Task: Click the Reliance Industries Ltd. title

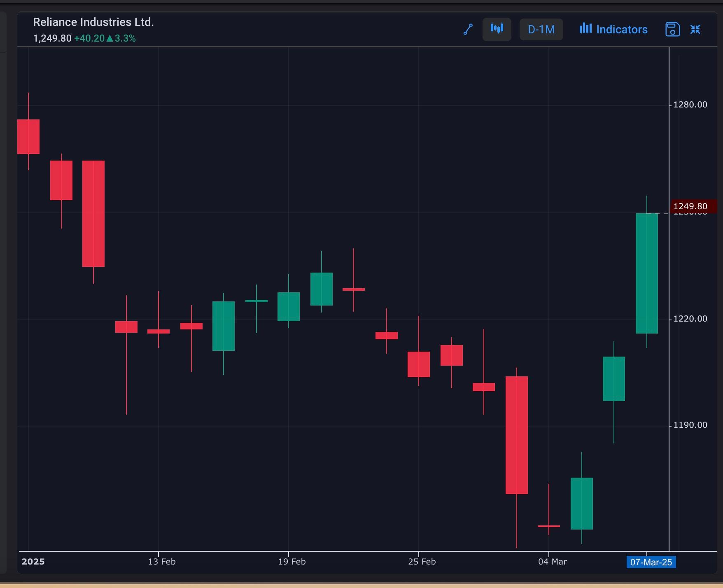Action: pos(93,22)
